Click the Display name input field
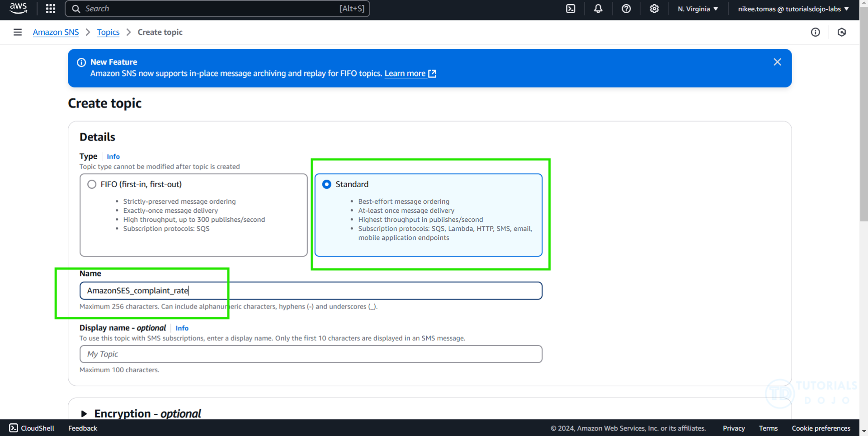This screenshot has height=436, width=868. coord(311,354)
